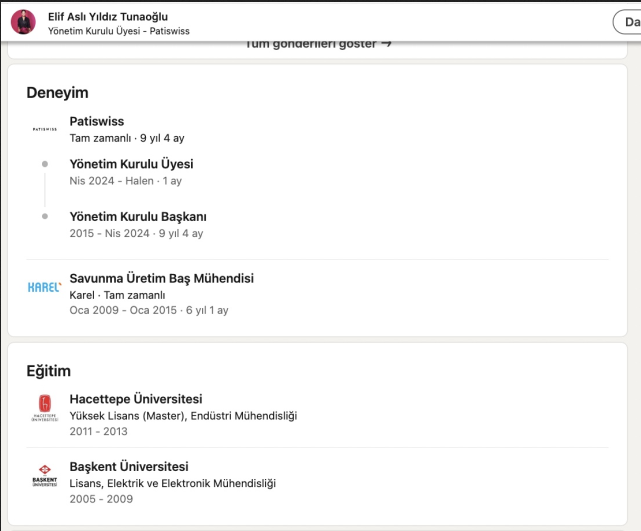Click the partially visible button in the header

627,22
